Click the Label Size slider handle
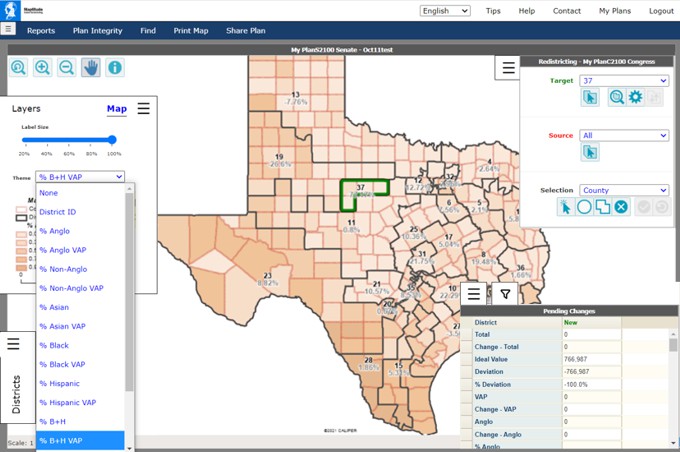680x452 pixels. (x=112, y=140)
